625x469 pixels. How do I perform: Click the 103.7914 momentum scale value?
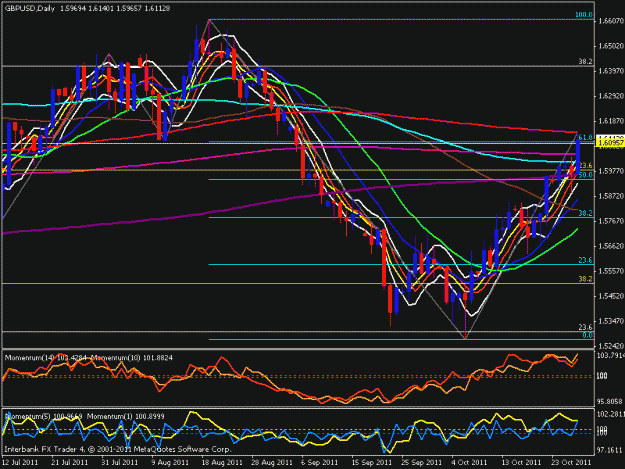coord(611,355)
